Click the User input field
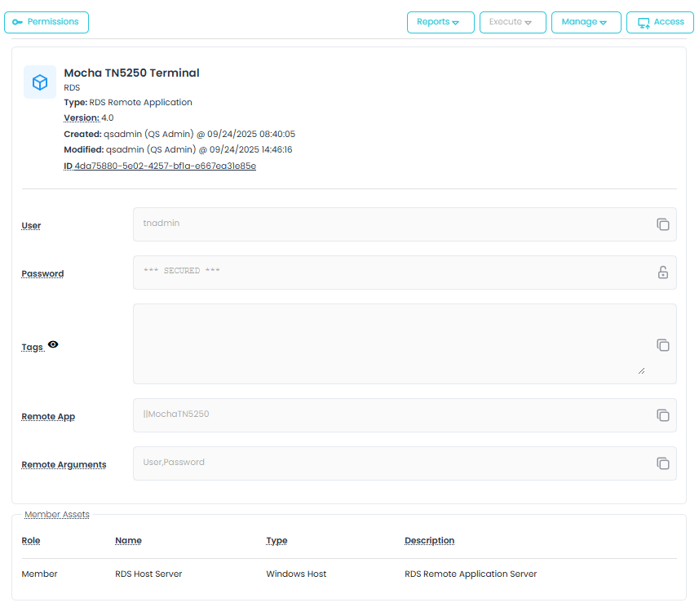 click(x=392, y=224)
